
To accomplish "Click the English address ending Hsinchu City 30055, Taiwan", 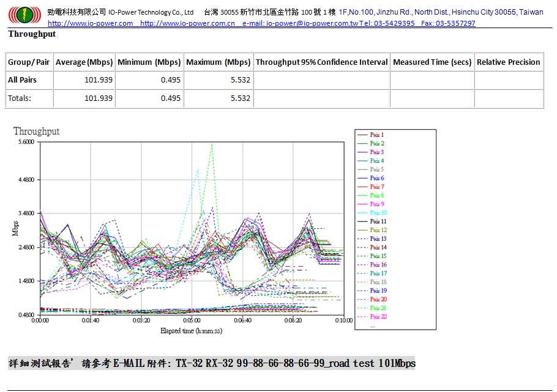I will [x=441, y=12].
